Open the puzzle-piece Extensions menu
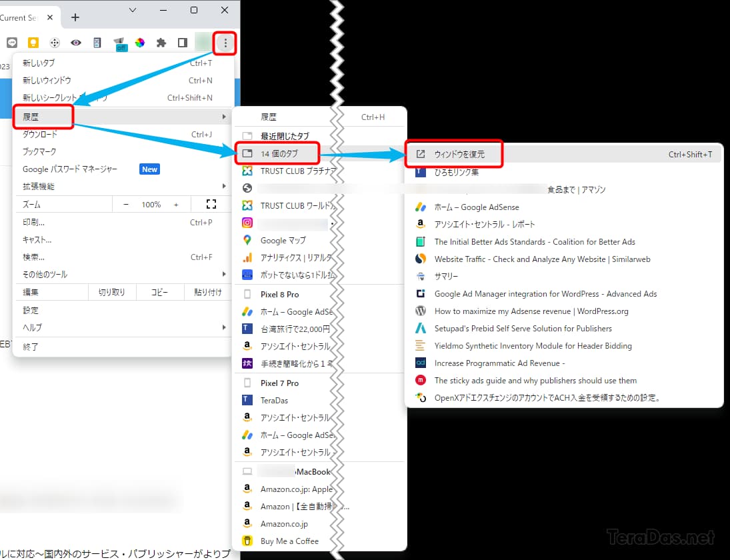730x560 pixels. [161, 43]
